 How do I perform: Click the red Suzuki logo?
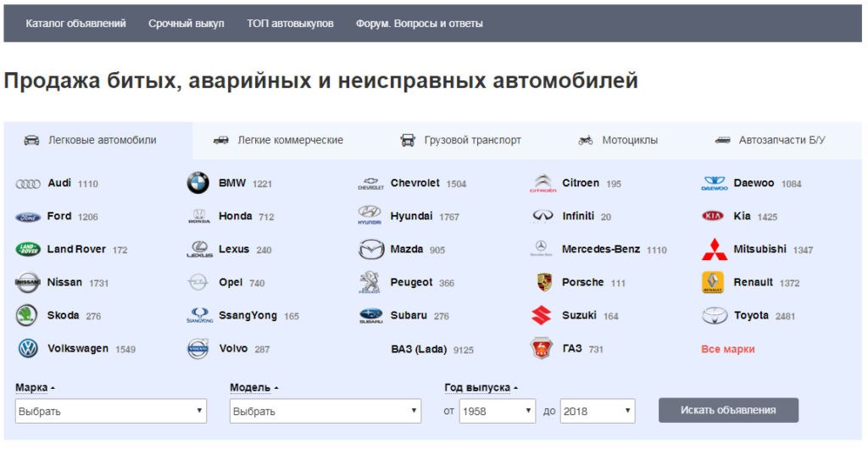(x=542, y=315)
